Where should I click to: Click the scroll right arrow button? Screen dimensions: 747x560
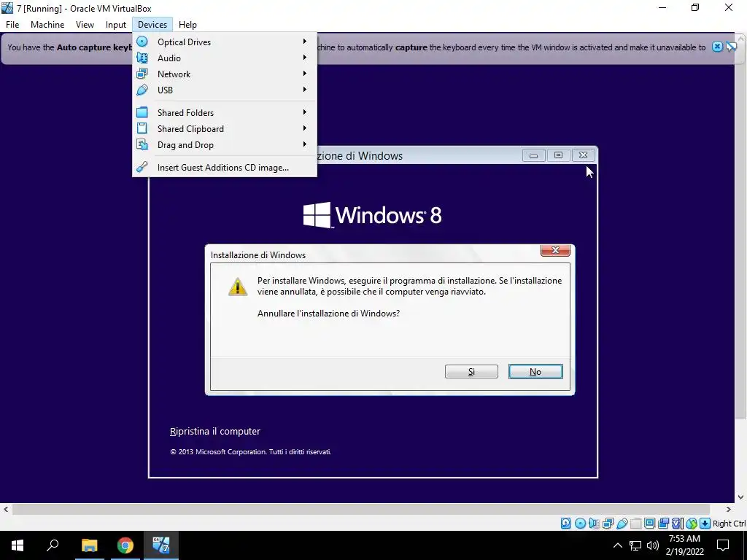coord(729,509)
